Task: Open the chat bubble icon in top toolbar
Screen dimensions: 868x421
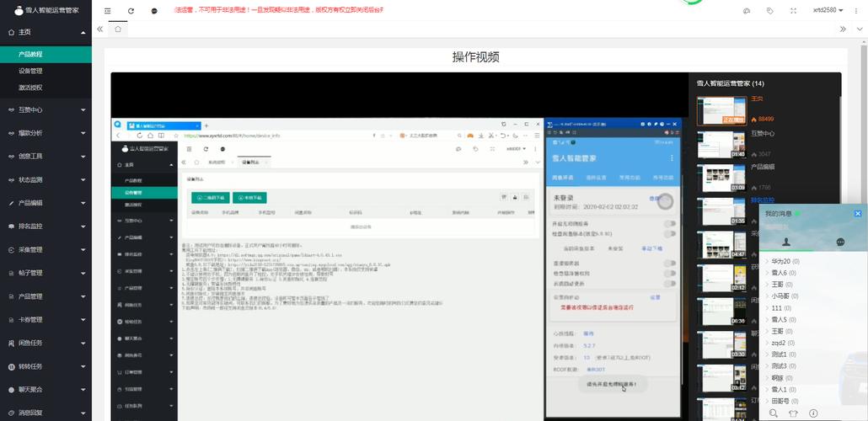Action: (x=154, y=11)
